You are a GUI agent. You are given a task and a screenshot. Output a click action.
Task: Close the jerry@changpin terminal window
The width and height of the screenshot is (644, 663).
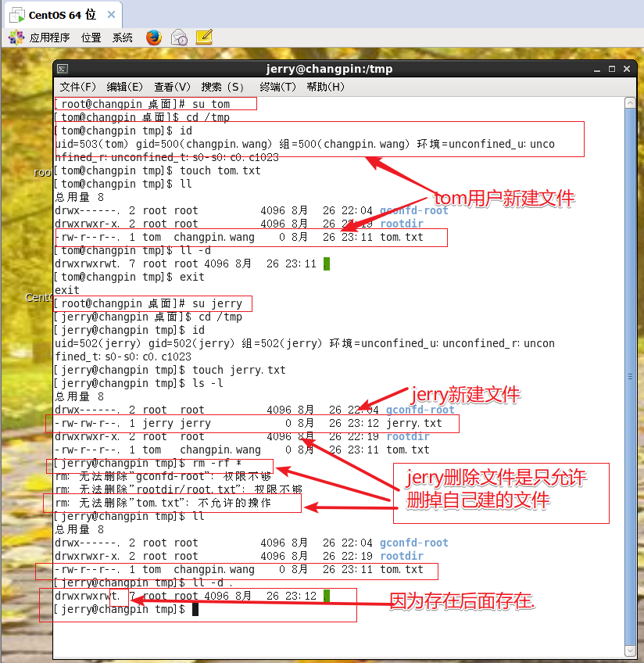click(x=627, y=69)
